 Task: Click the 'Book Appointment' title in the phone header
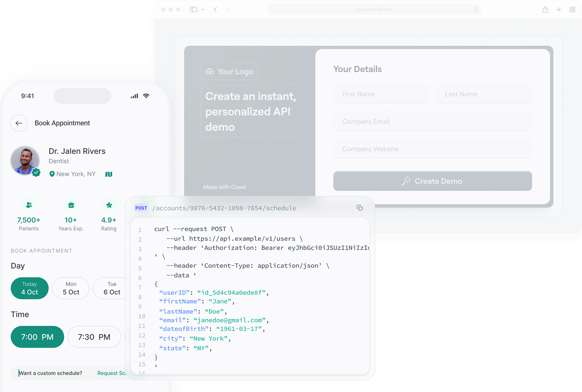pos(62,123)
